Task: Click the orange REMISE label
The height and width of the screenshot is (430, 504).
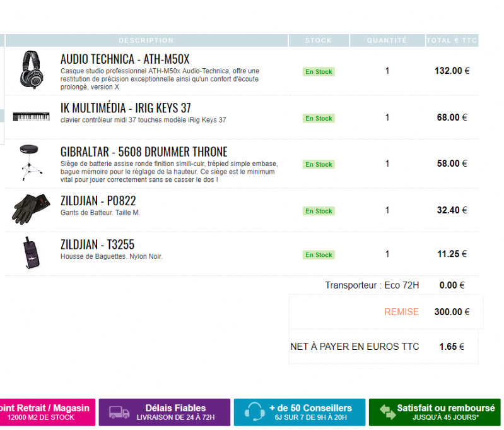Action: tap(401, 312)
